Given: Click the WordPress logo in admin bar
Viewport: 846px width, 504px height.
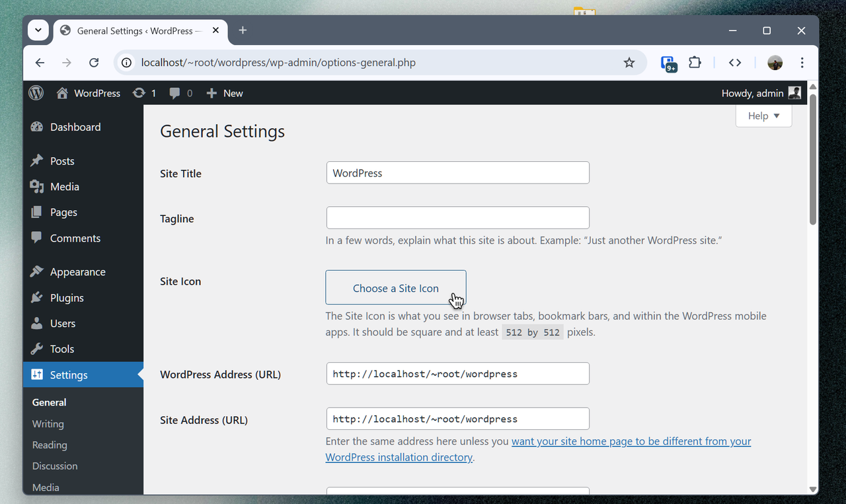Looking at the screenshot, I should coord(36,93).
